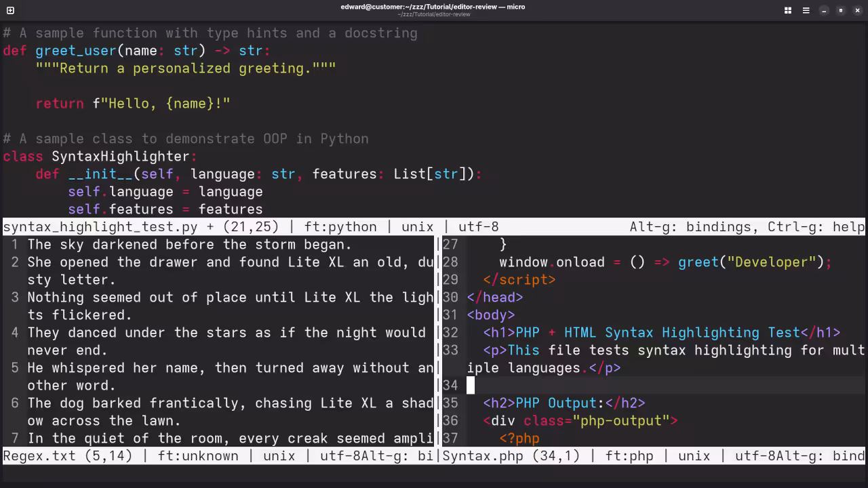Close the terminal window with the X icon
The width and height of the screenshot is (868, 488).
(x=857, y=10)
